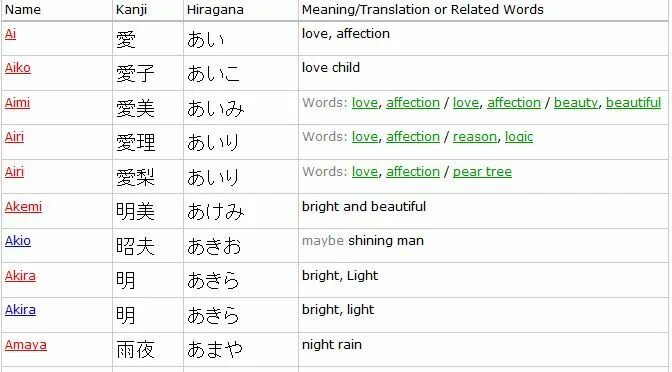This screenshot has height=372, width=672.
Task: Open the 'pear tree' word link
Action: [482, 172]
